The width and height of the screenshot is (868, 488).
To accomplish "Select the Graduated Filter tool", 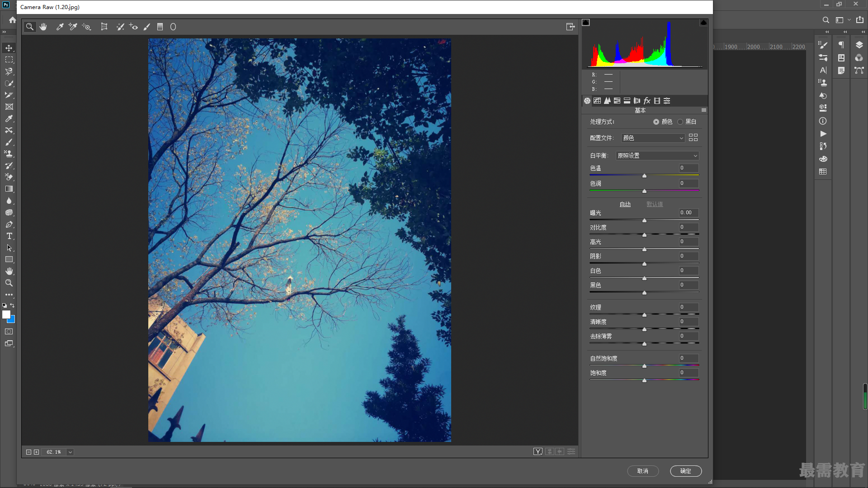I will coord(160,27).
